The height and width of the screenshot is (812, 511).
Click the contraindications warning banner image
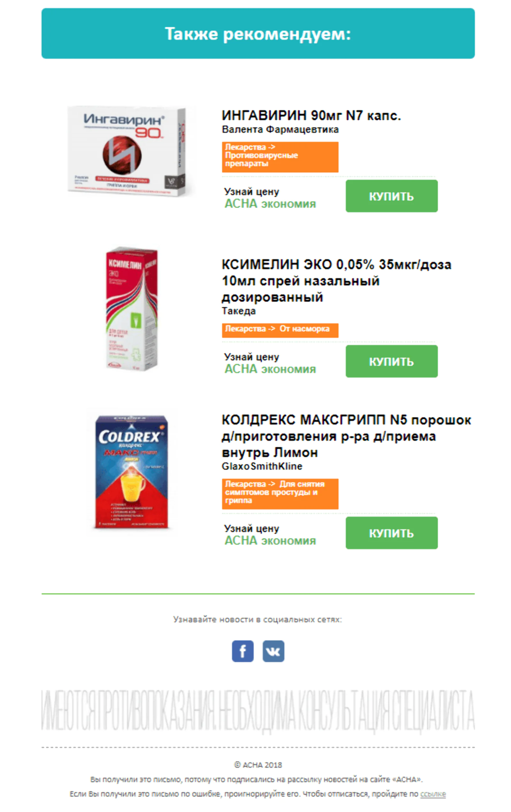point(258,712)
